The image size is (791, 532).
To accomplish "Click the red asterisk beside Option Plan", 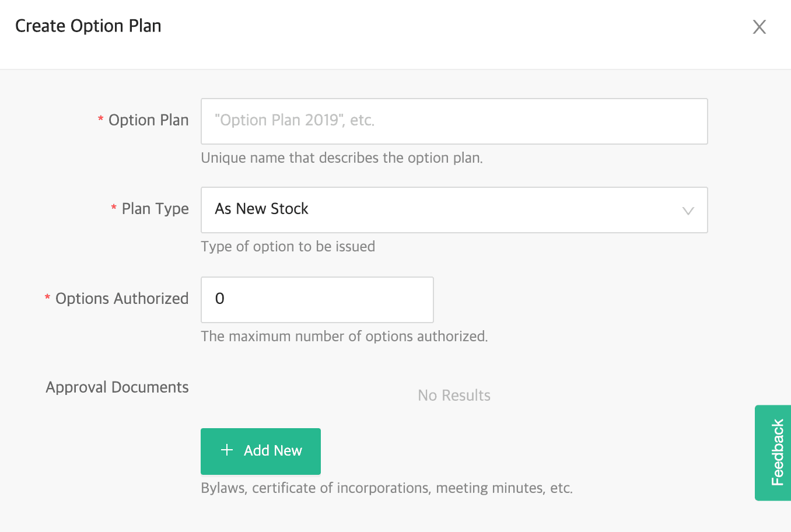I will pyautogui.click(x=101, y=119).
